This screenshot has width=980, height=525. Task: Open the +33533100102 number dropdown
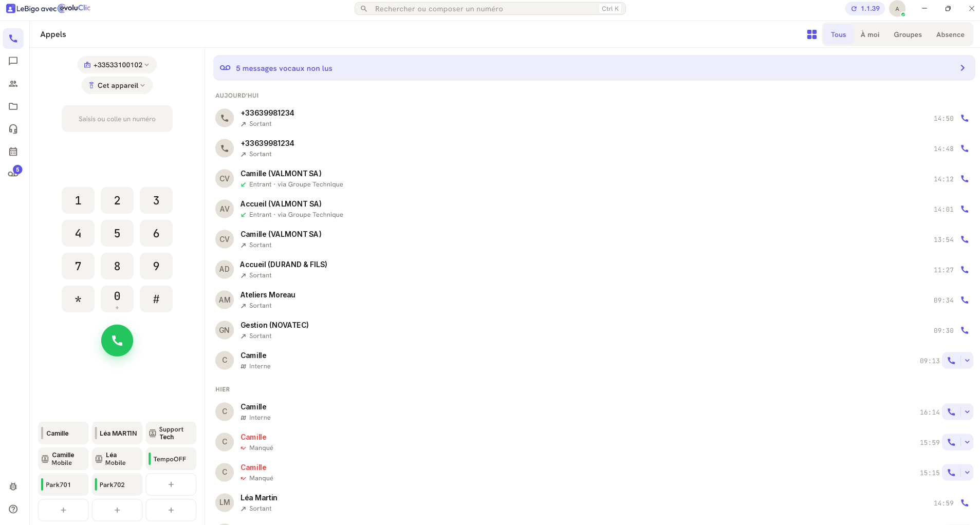click(117, 65)
